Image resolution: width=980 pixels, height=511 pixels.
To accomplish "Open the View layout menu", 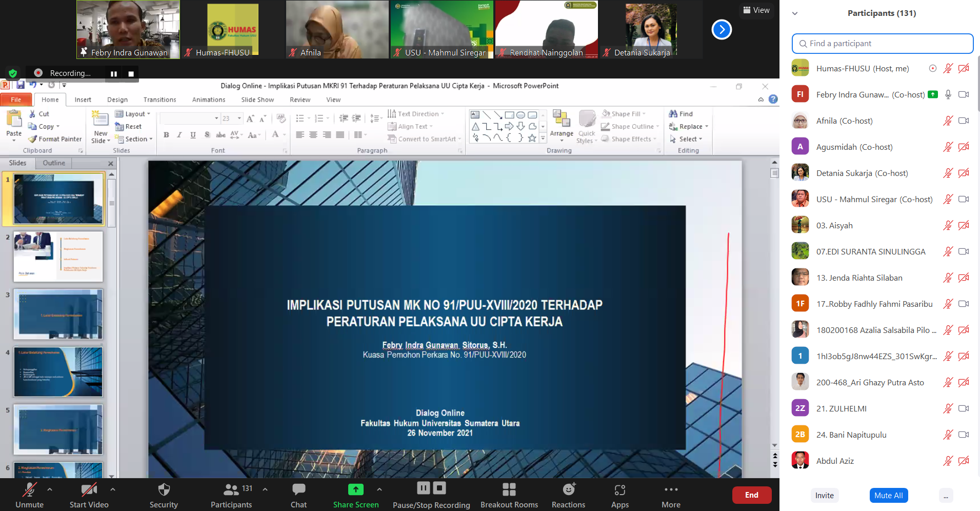I will pos(756,10).
